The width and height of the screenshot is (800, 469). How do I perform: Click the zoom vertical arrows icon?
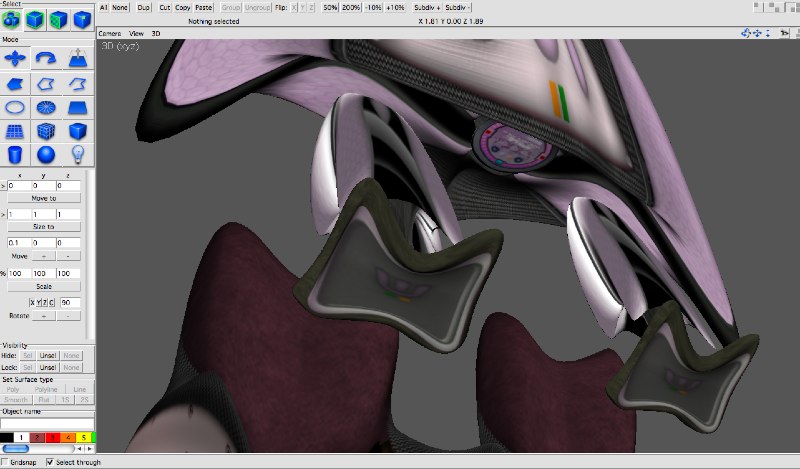767,33
